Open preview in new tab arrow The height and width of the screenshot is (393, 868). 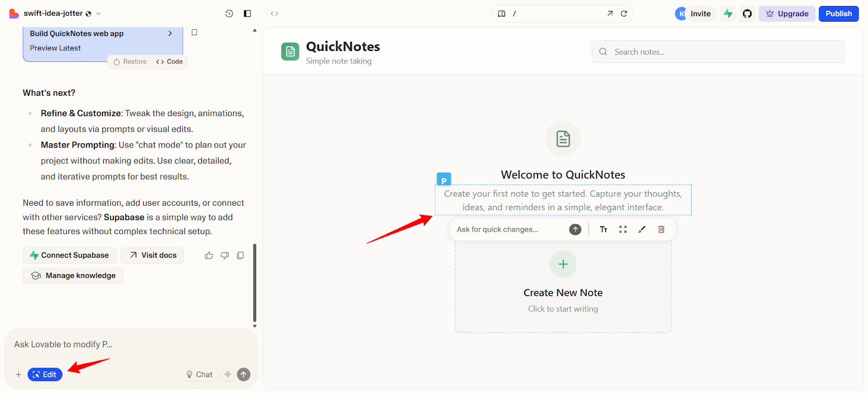coord(610,14)
